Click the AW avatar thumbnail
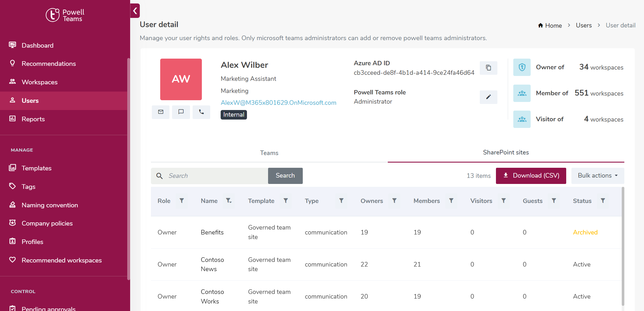 click(x=181, y=79)
